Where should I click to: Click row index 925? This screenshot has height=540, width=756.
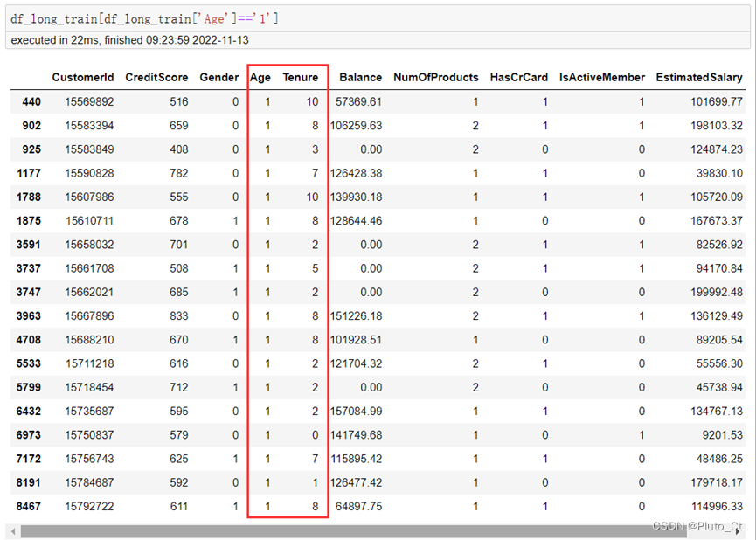tap(31, 149)
